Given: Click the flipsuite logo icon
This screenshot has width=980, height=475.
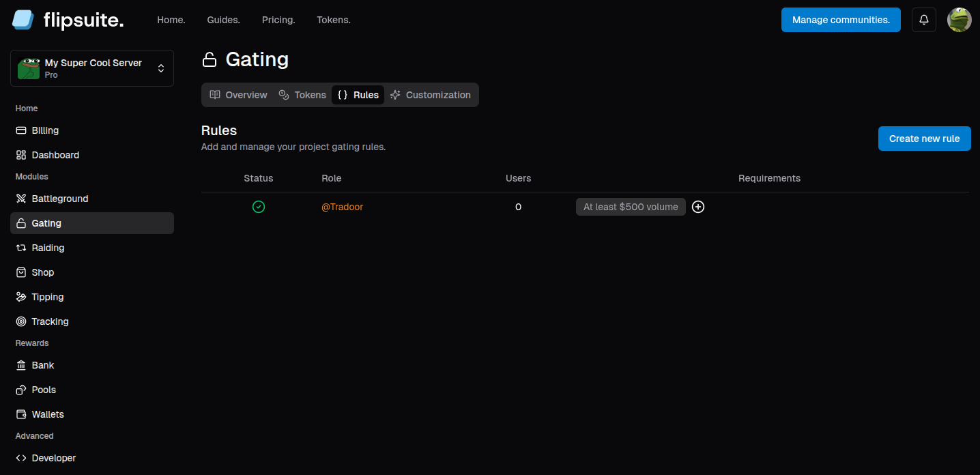Looking at the screenshot, I should (x=23, y=20).
